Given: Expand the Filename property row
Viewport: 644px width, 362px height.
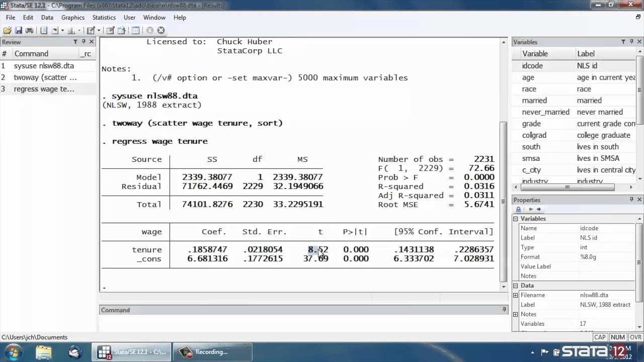Looking at the screenshot, I should [x=515, y=295].
